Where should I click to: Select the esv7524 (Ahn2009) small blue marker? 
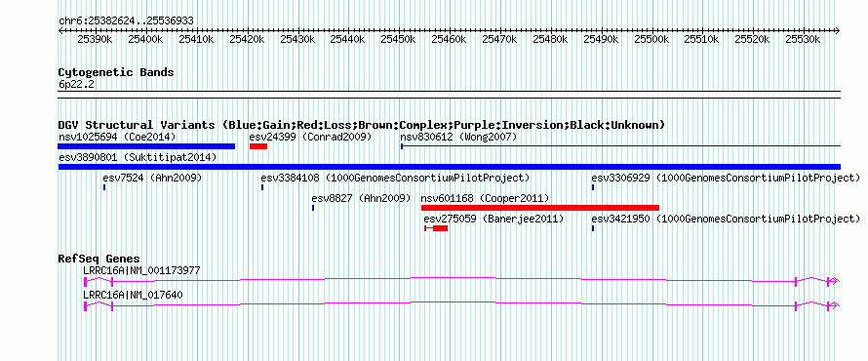pos(104,187)
